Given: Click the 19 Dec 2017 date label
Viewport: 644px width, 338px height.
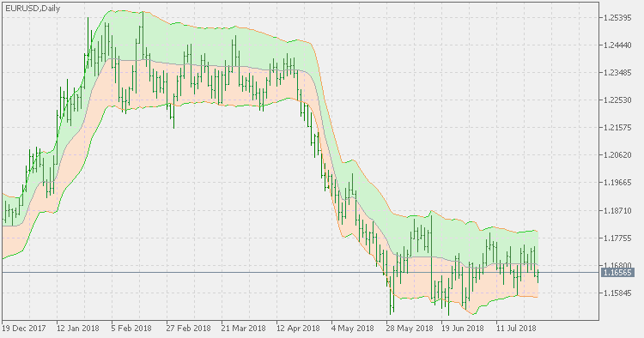Looking at the screenshot, I should [x=24, y=329].
